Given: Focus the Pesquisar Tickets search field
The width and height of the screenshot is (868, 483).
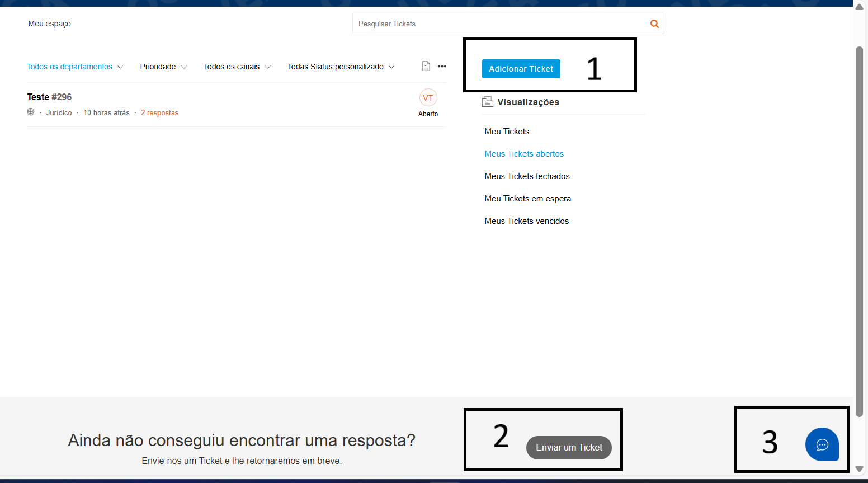Looking at the screenshot, I should (x=498, y=24).
